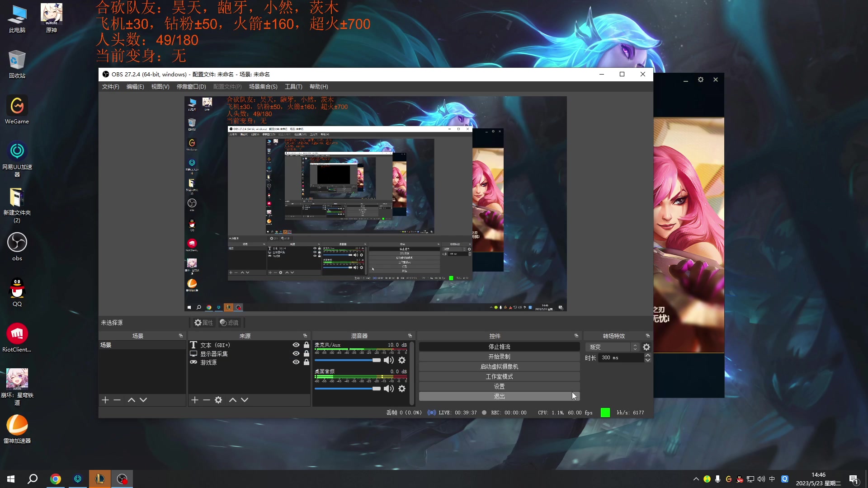
Task: Expand the system tray hidden icons chevron
Action: pyautogui.click(x=696, y=479)
